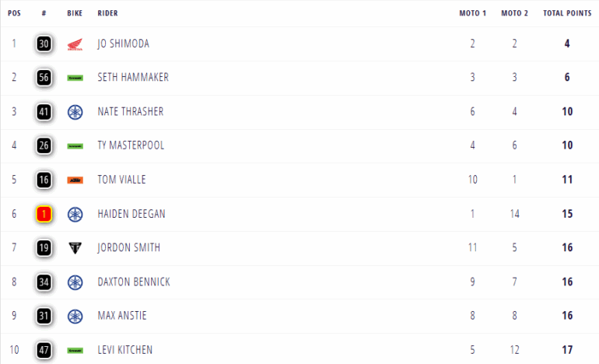Click the Yamaha logo beside Nate Thrasher
The width and height of the screenshot is (599, 364).
coord(75,112)
